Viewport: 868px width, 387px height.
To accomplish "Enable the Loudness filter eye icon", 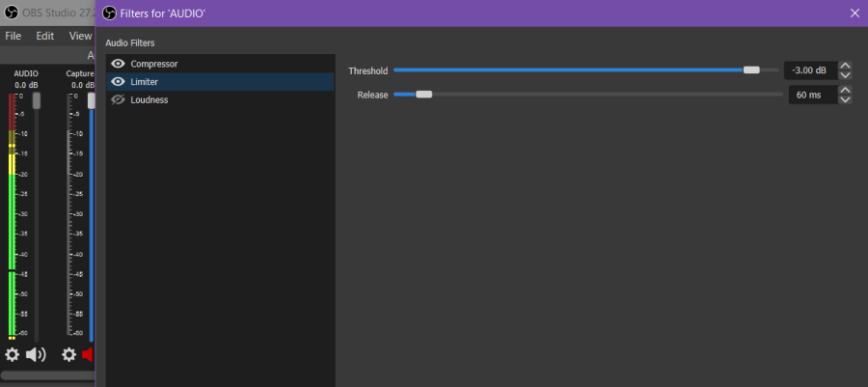I will (119, 99).
